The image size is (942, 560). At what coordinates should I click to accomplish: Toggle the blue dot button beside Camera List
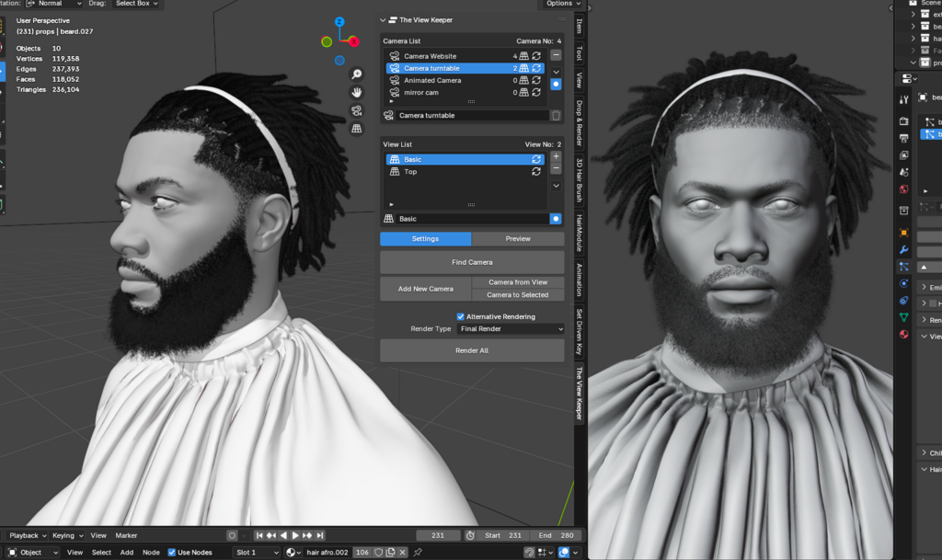tap(556, 84)
